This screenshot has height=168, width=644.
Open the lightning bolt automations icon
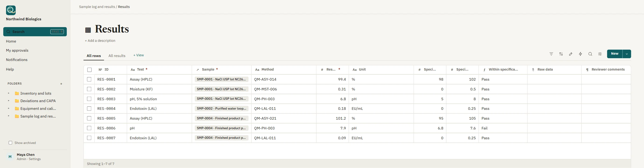(x=580, y=54)
